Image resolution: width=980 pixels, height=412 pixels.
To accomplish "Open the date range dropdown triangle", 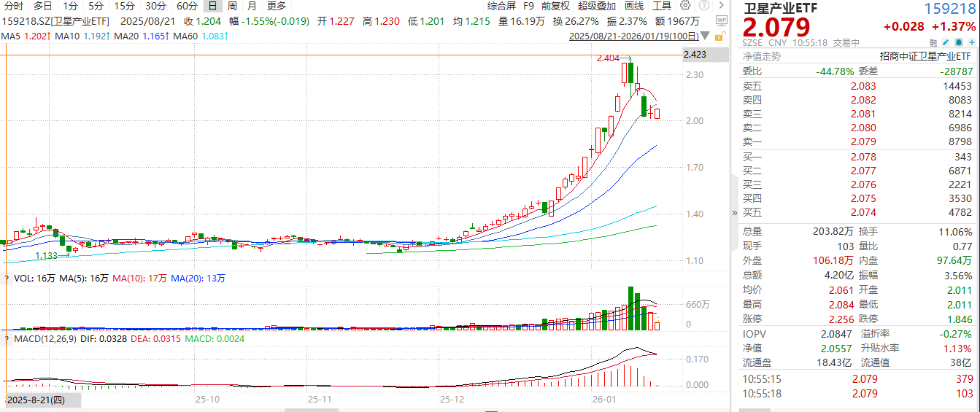I will (x=704, y=36).
